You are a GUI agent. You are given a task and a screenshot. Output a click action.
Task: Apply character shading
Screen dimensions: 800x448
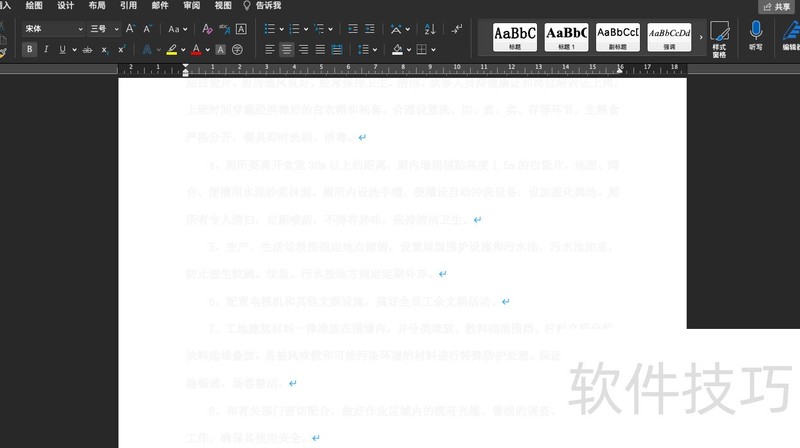(x=220, y=49)
